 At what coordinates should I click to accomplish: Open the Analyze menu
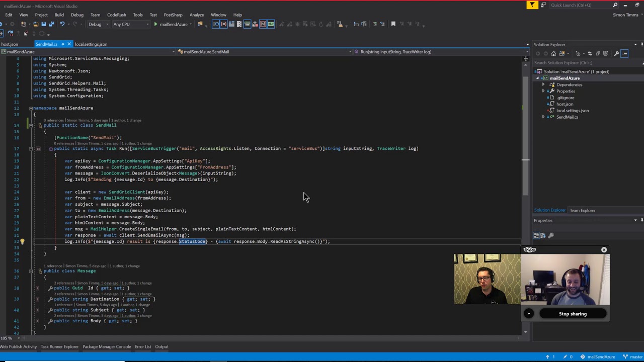(x=197, y=15)
